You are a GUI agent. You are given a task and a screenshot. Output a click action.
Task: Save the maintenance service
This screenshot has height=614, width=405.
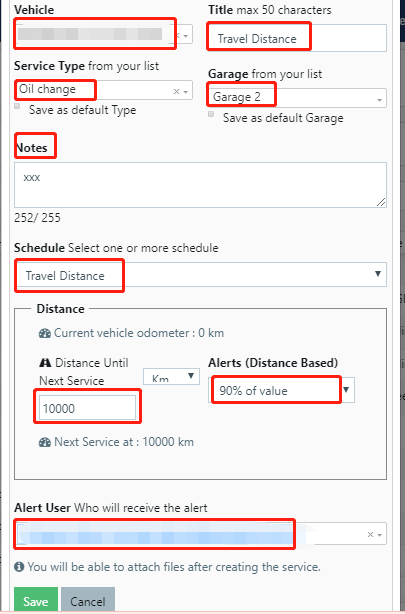click(x=36, y=601)
